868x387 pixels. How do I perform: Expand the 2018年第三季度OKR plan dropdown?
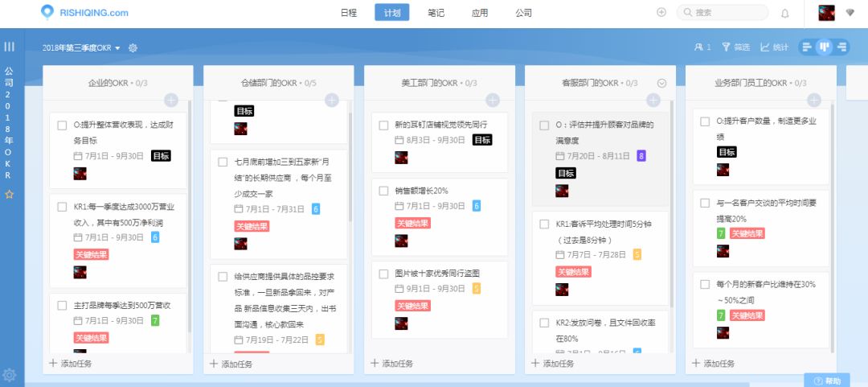(81, 47)
